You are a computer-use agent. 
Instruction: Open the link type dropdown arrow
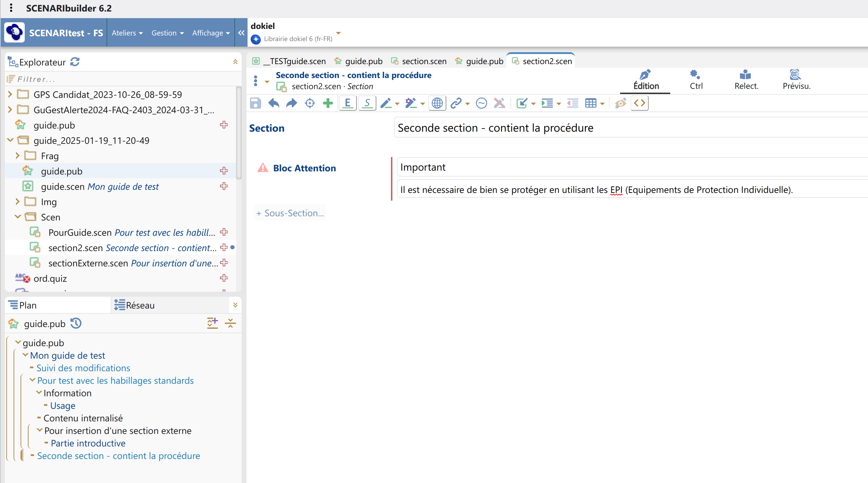(467, 104)
